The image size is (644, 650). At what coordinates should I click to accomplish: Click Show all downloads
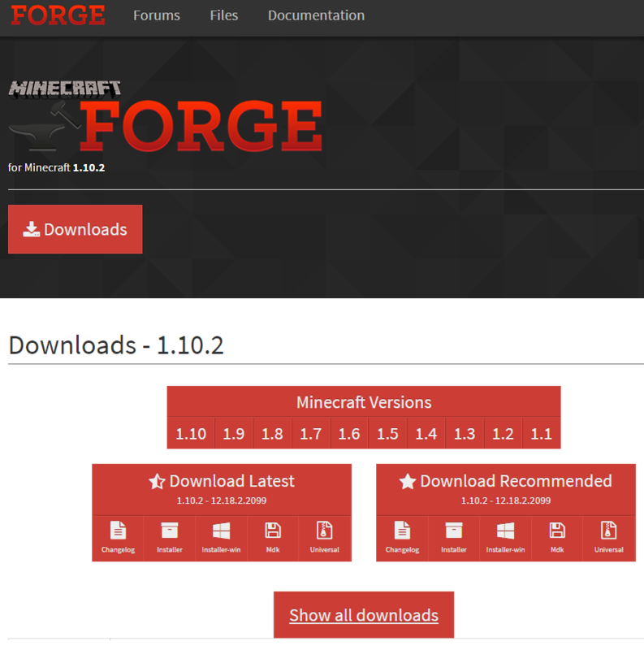(x=364, y=615)
